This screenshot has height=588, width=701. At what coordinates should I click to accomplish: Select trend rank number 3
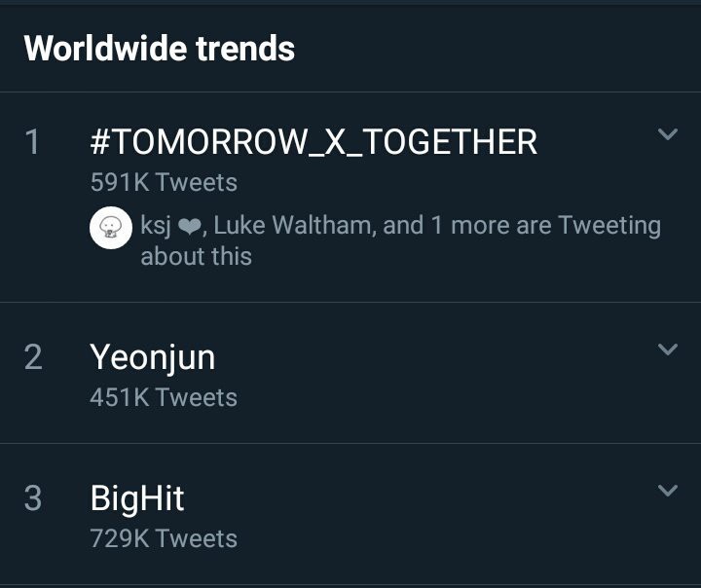(33, 498)
